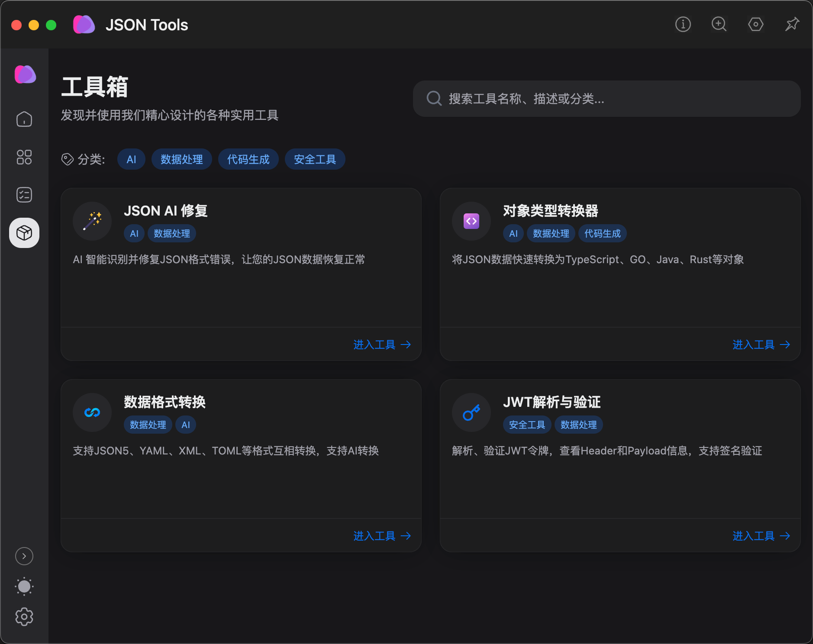The height and width of the screenshot is (644, 813).
Task: Open the four-squares grid sidebar icon
Action: [x=24, y=157]
